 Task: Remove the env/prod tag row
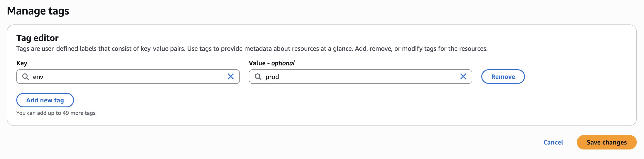tap(503, 77)
